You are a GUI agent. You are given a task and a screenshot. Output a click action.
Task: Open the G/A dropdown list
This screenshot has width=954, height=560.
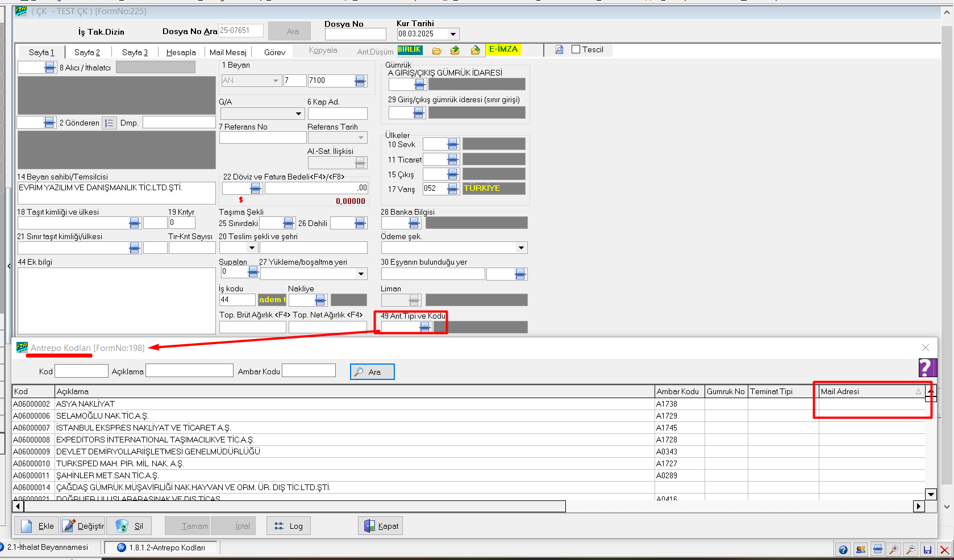coord(298,114)
